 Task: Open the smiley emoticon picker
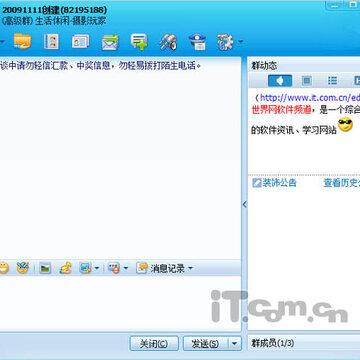(x=4, y=268)
